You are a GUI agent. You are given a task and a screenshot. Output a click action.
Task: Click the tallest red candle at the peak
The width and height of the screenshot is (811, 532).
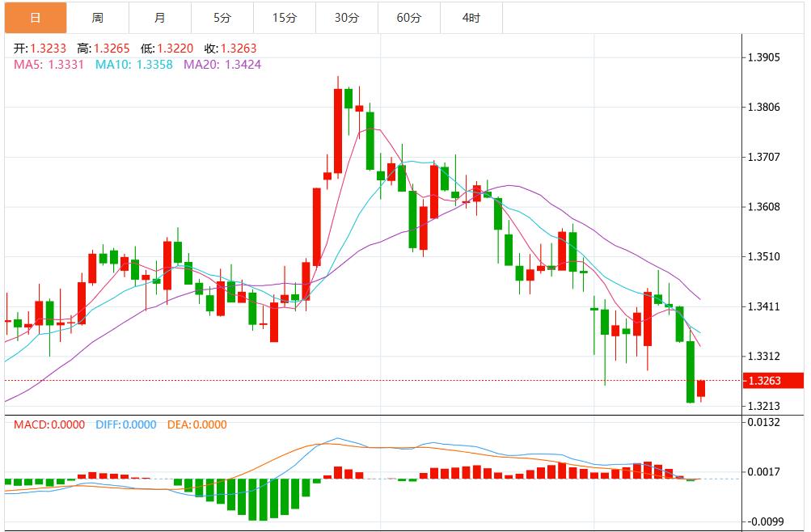[338, 129]
